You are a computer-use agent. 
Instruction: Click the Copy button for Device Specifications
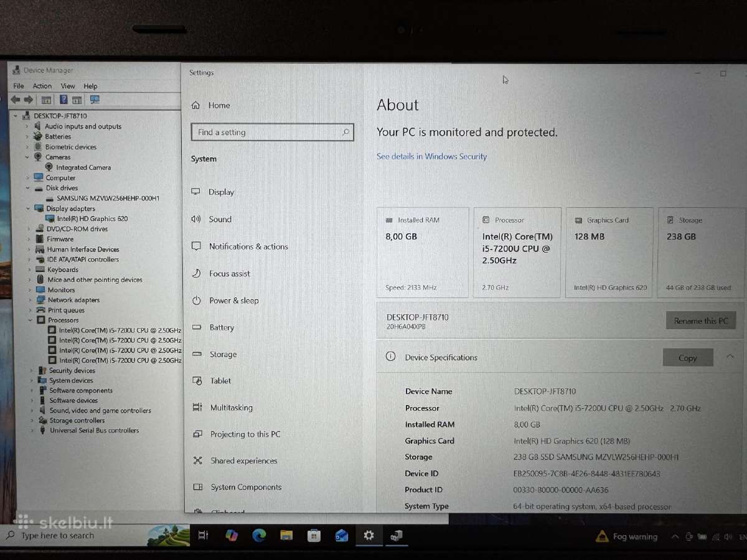(x=688, y=358)
